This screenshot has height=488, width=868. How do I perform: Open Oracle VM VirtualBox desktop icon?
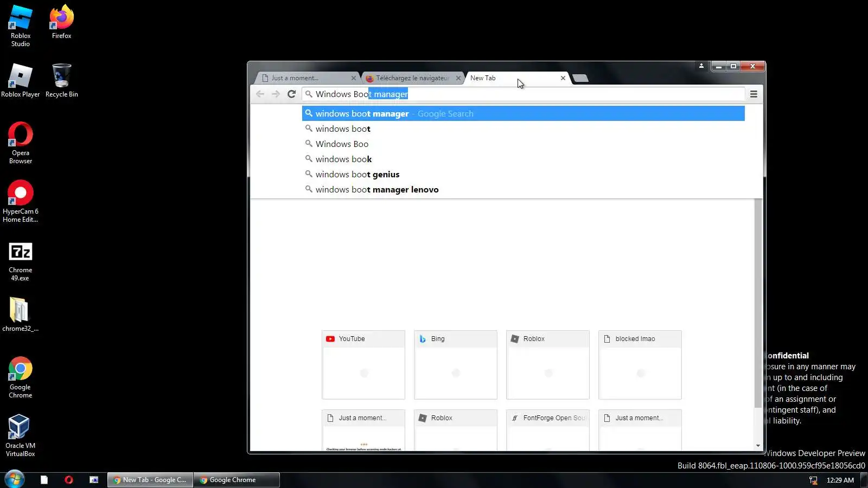20,436
